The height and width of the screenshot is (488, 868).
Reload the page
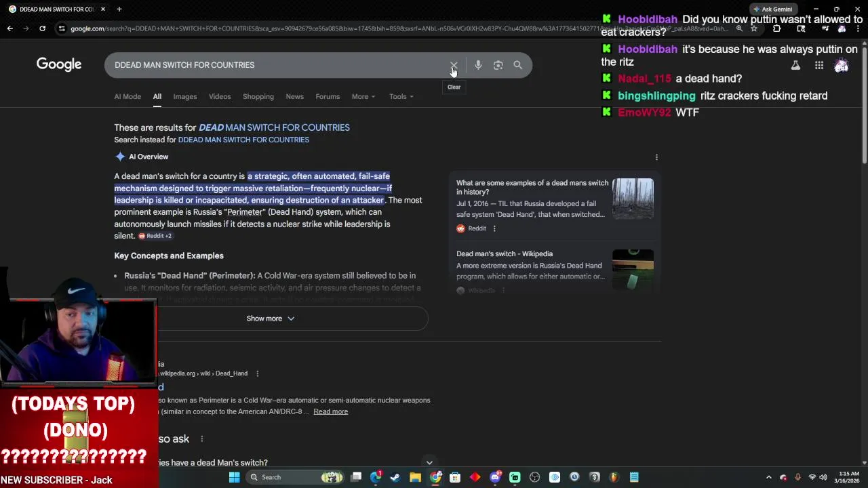tap(42, 28)
